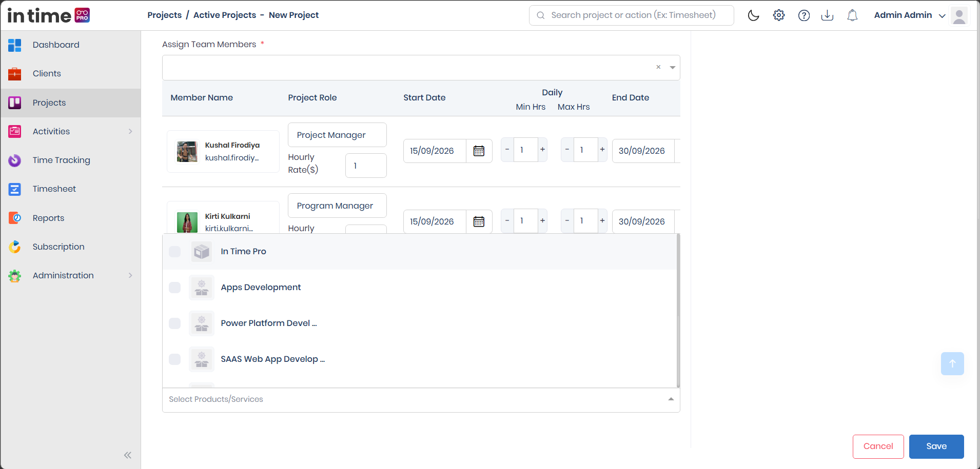Collapse the sidebar with double-chevron

pos(128,455)
